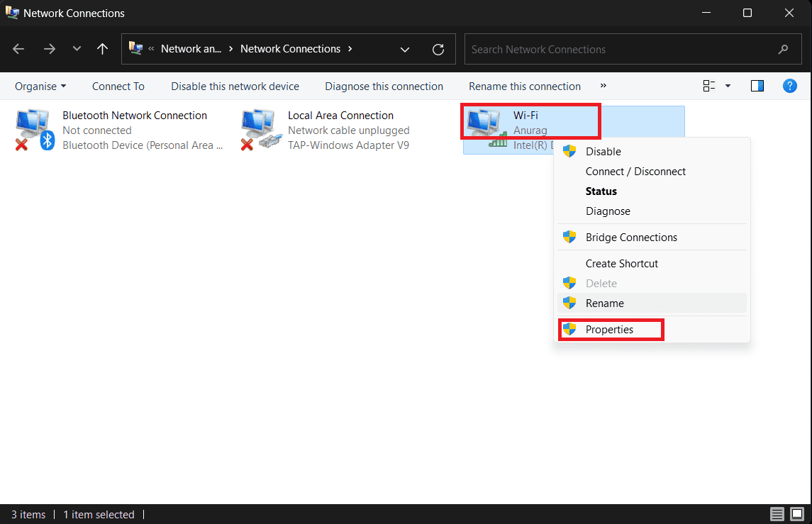Open the recent locations dropdown arrow

77,49
